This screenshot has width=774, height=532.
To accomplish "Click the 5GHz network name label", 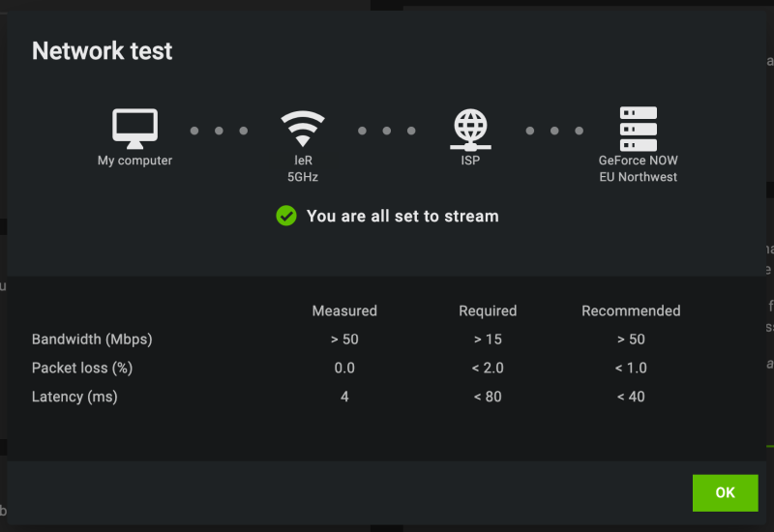I will point(303,177).
